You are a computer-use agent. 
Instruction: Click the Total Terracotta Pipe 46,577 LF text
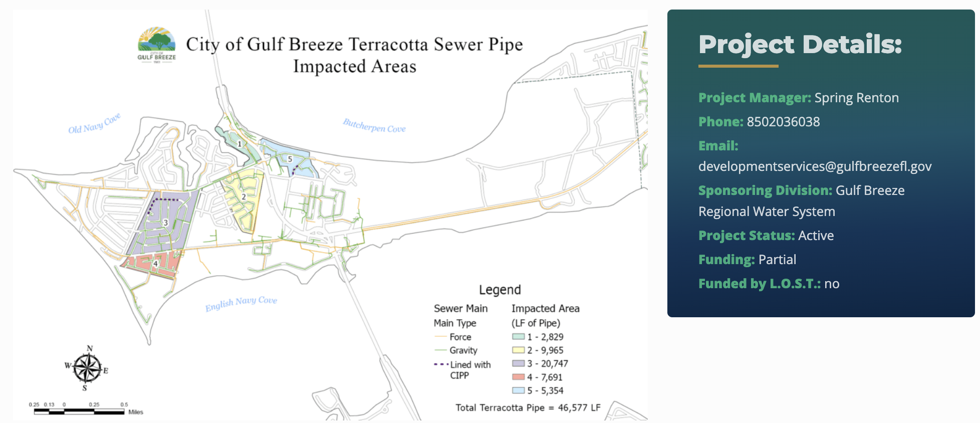[x=528, y=407]
